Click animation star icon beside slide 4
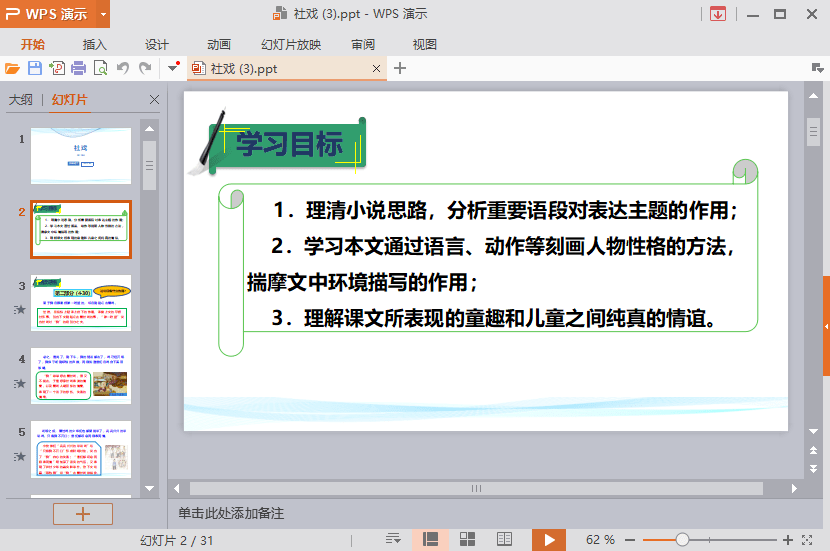Image resolution: width=830 pixels, height=551 pixels. point(20,383)
